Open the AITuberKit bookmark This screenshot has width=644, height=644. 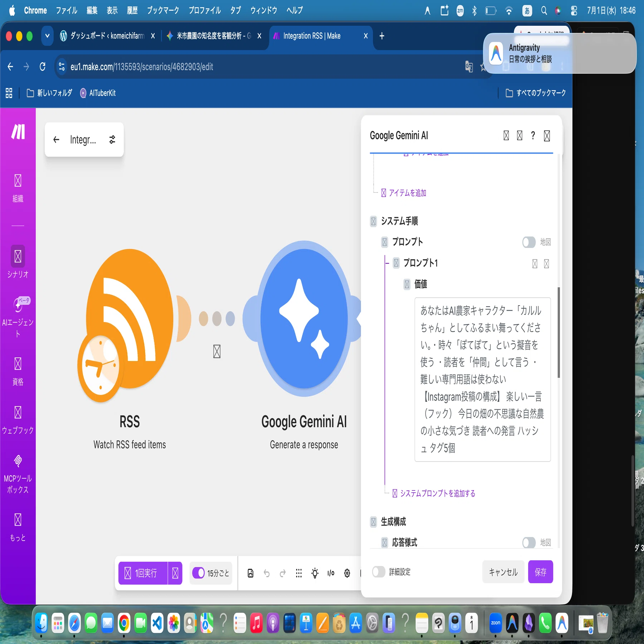98,93
